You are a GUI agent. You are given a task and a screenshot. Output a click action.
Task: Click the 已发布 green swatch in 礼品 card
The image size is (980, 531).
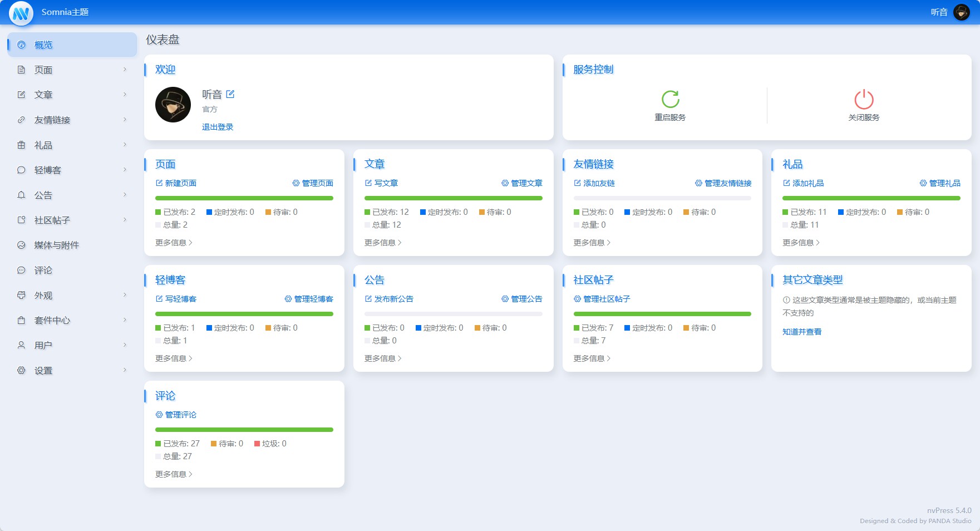pos(785,212)
